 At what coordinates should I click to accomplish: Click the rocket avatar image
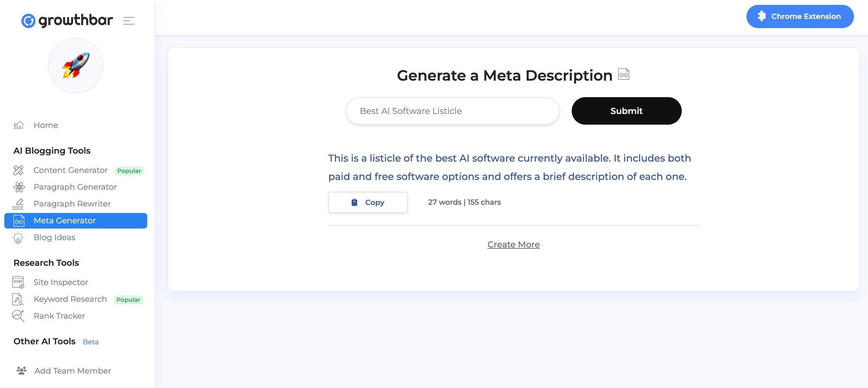click(x=76, y=65)
